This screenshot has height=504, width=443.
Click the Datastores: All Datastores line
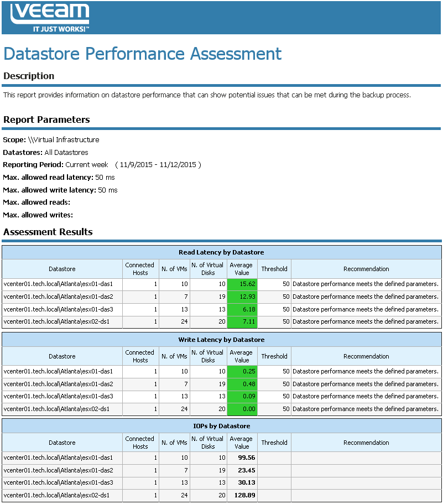pos(45,152)
